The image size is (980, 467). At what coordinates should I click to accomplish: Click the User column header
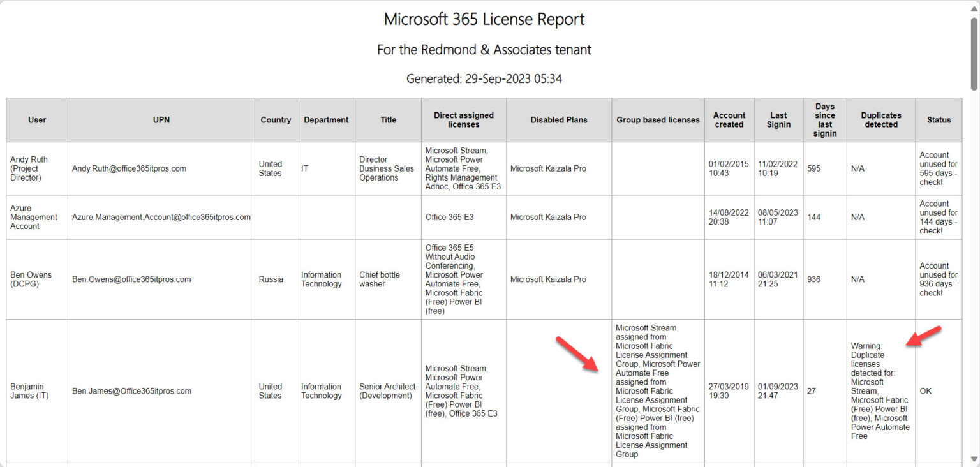tap(36, 119)
